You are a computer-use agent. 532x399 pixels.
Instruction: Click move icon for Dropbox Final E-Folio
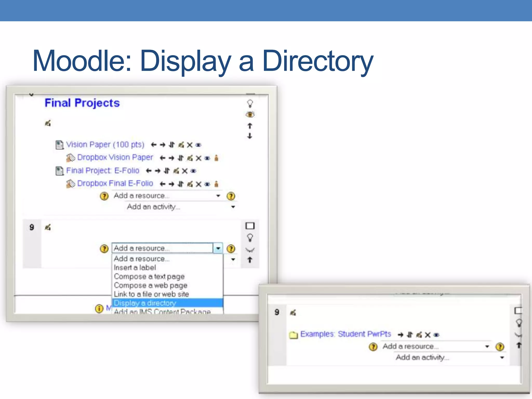click(x=181, y=184)
